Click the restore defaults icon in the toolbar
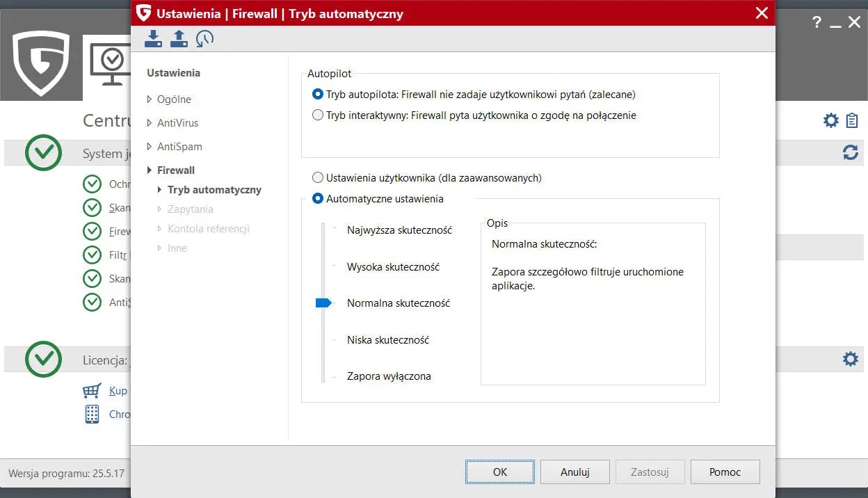This screenshot has height=498, width=868. (204, 38)
